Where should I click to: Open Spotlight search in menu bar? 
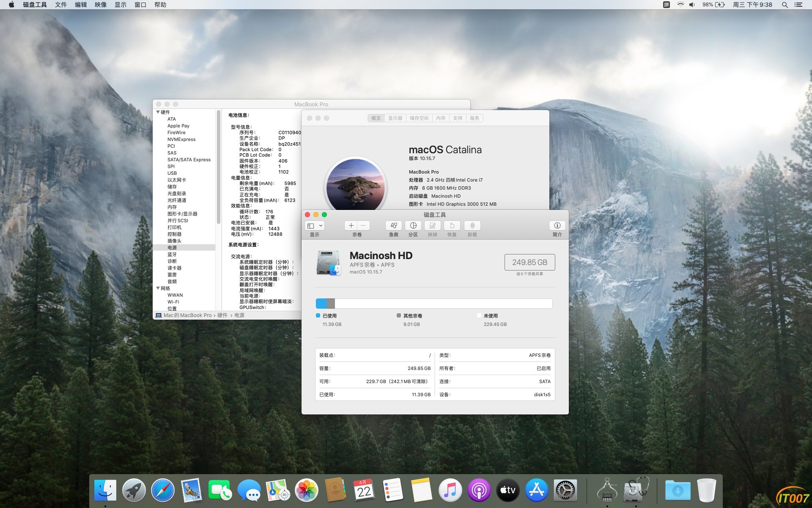(785, 5)
